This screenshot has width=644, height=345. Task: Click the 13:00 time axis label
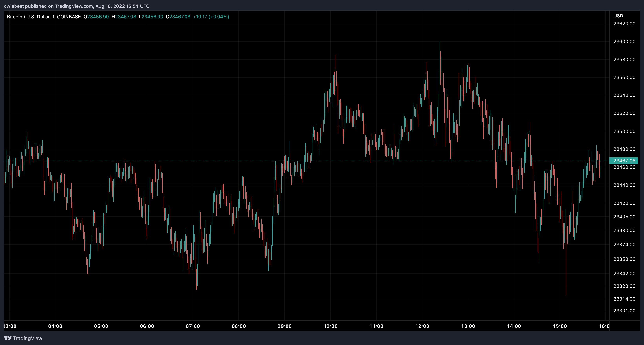468,326
